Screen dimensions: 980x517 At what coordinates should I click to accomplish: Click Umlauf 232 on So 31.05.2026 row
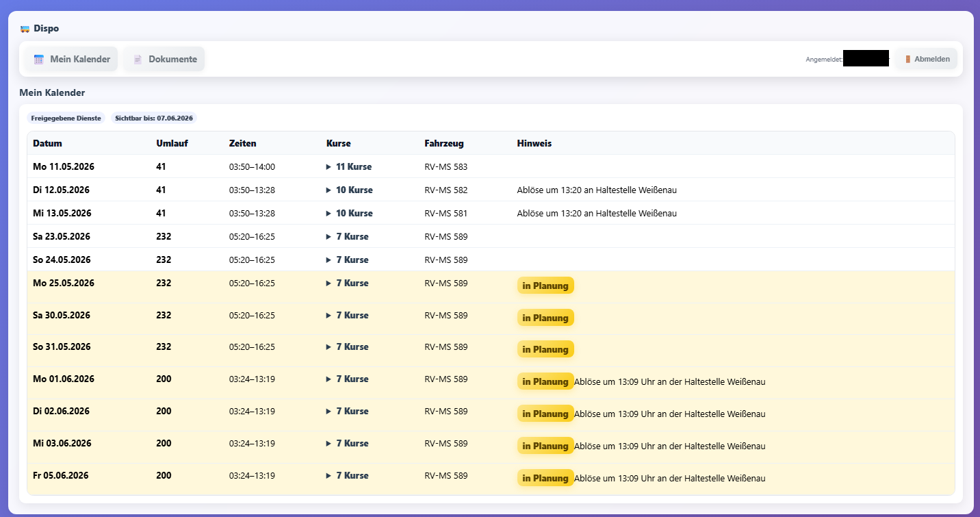pos(164,346)
